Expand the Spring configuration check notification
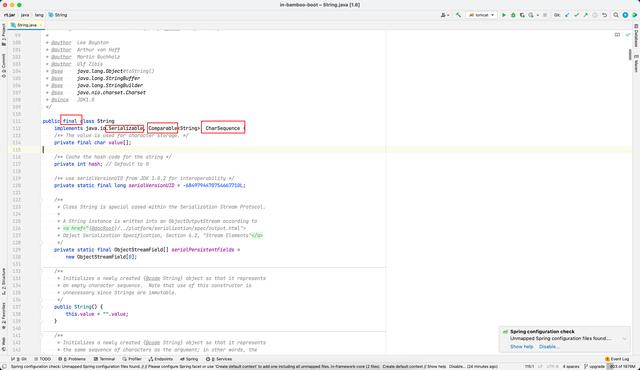 tap(624, 339)
